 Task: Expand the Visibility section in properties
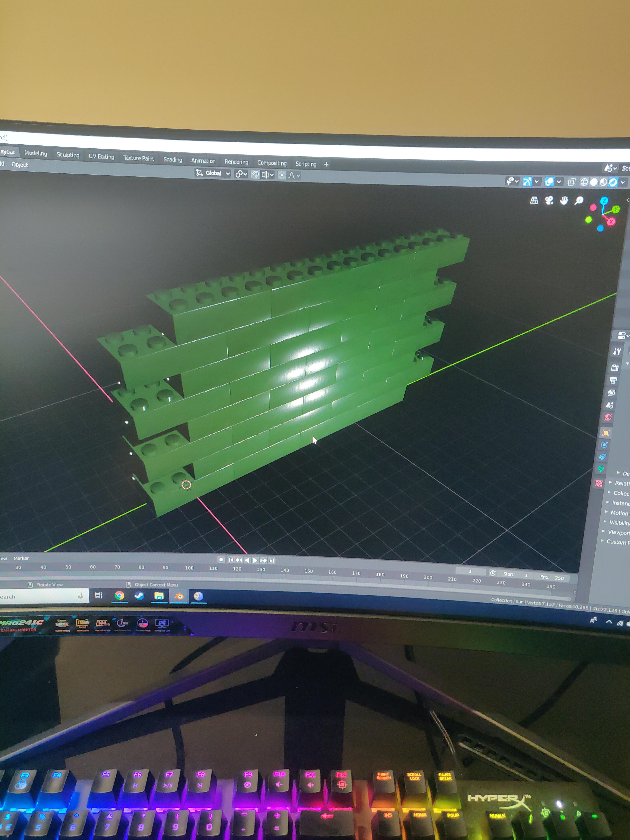click(619, 522)
